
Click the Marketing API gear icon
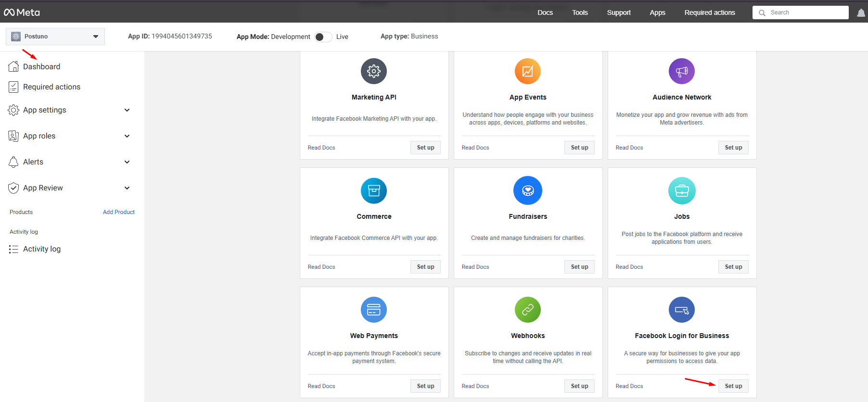pos(374,71)
